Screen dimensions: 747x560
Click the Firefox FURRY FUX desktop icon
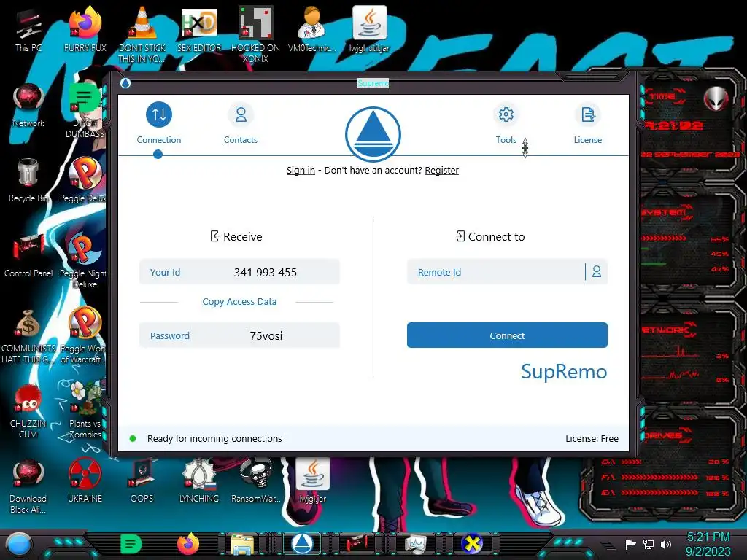tap(85, 29)
